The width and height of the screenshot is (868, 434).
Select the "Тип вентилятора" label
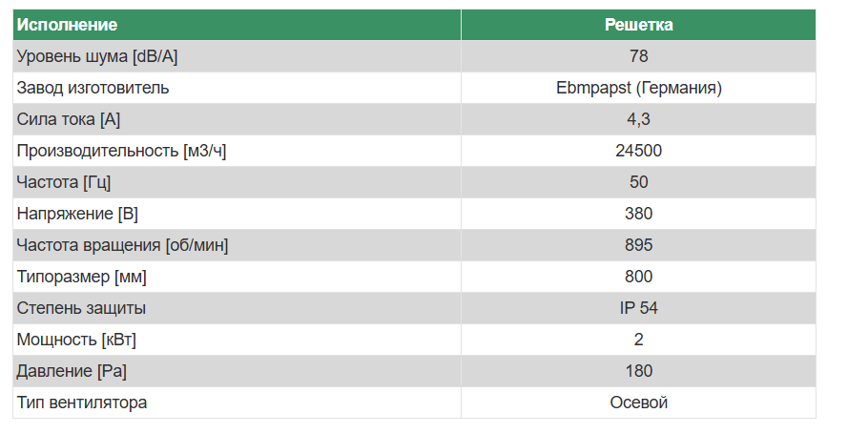coord(82,403)
